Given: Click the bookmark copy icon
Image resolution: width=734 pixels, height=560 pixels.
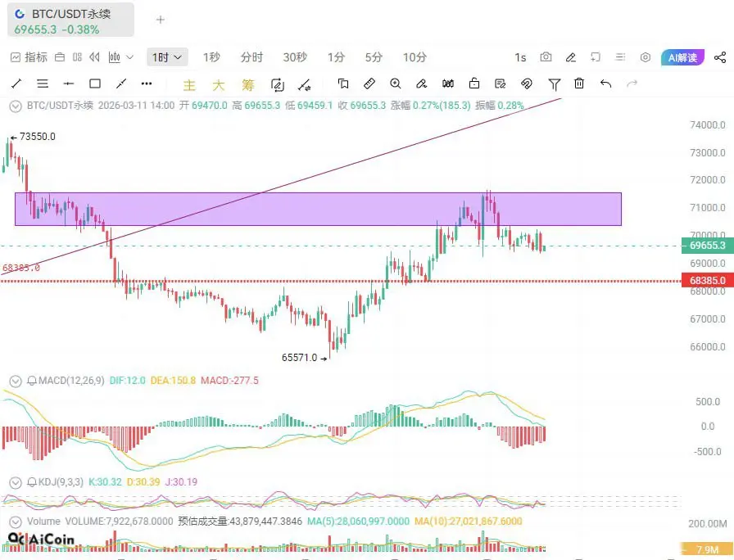Looking at the screenshot, I should click(x=343, y=84).
